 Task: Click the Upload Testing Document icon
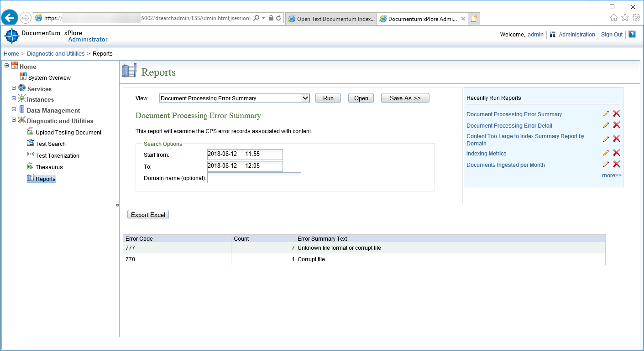(x=31, y=131)
